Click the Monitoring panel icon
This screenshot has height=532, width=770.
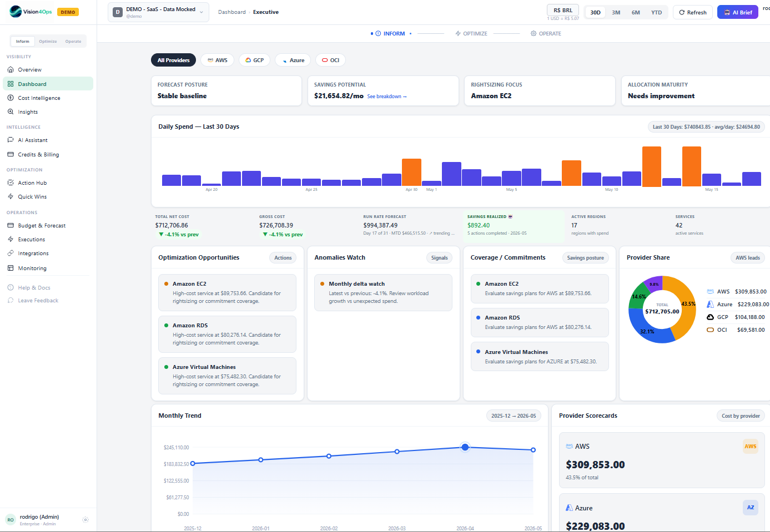[11, 268]
